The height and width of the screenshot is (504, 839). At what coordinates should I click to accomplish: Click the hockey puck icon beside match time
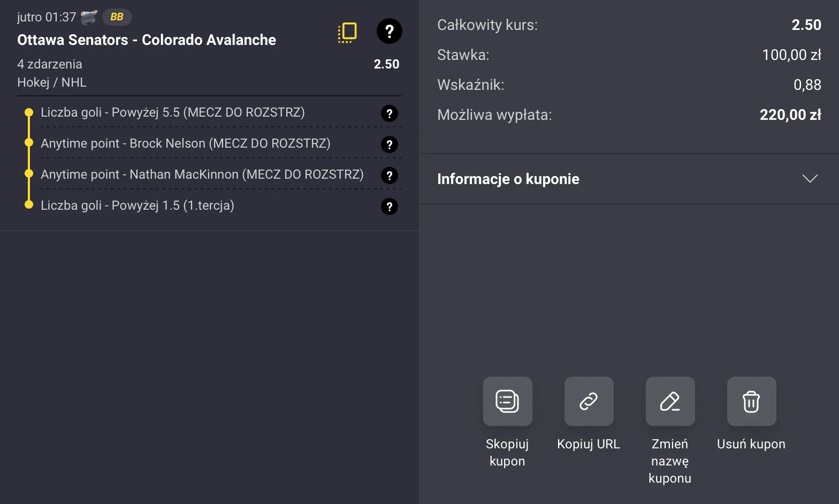click(x=89, y=17)
